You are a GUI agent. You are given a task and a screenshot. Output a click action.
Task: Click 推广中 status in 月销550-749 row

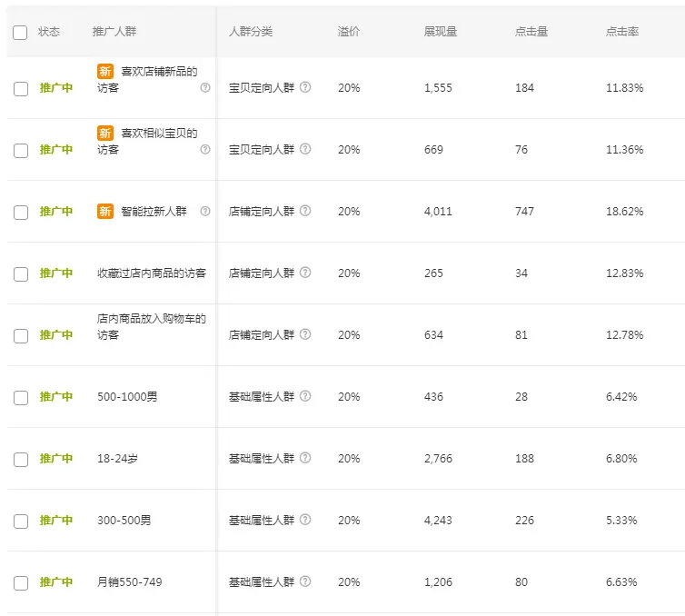[x=56, y=582]
